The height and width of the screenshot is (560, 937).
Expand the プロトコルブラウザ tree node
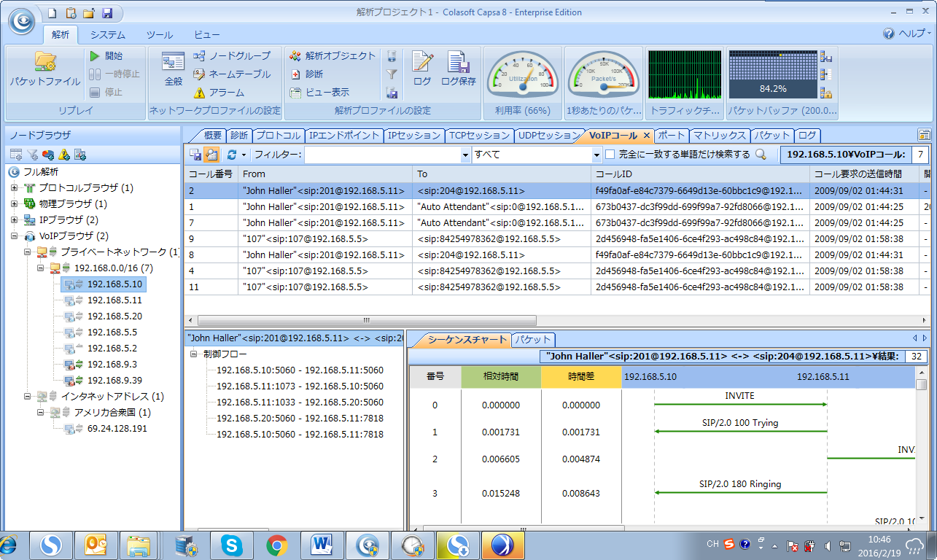(x=15, y=188)
